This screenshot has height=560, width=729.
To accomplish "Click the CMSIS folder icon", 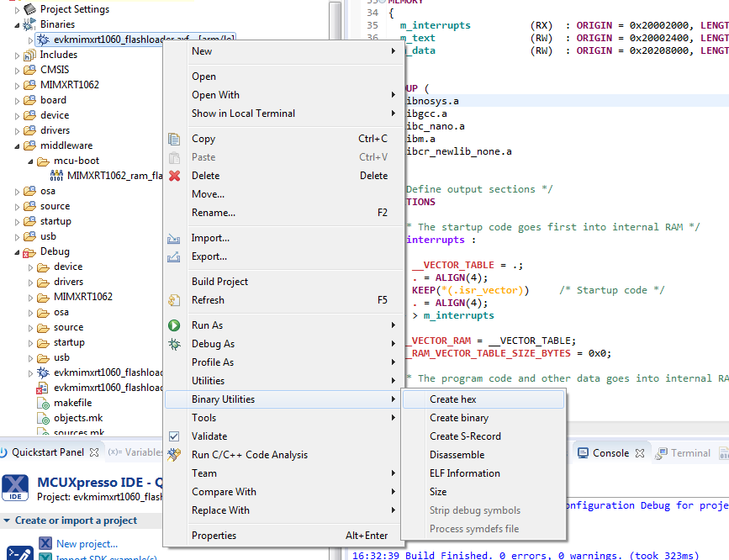I will tap(29, 70).
